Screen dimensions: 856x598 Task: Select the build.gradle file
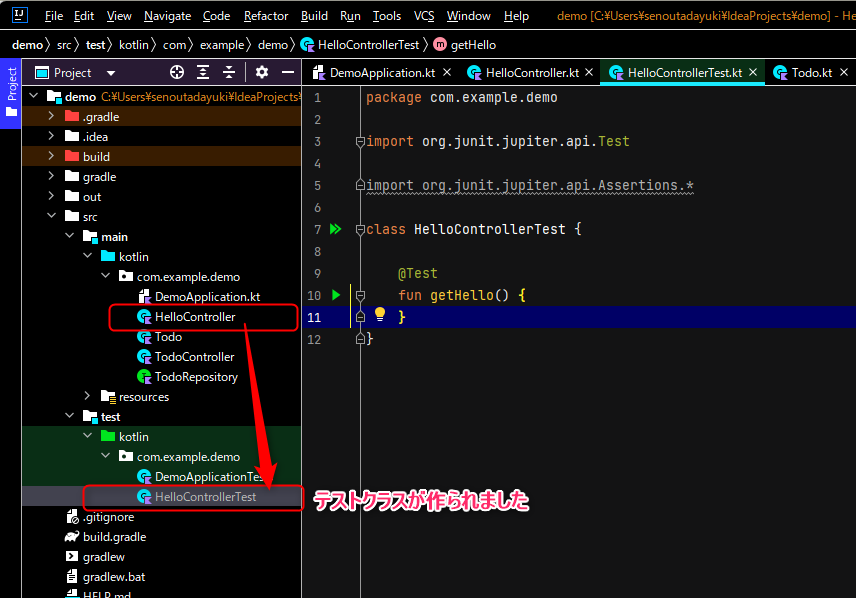[114, 537]
